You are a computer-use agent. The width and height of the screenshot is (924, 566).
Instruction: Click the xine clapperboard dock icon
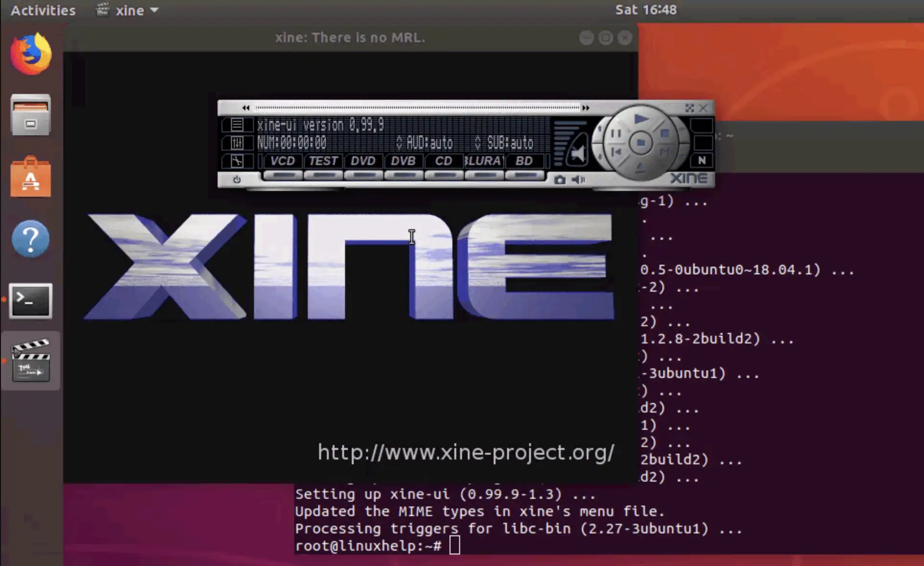coord(31,360)
